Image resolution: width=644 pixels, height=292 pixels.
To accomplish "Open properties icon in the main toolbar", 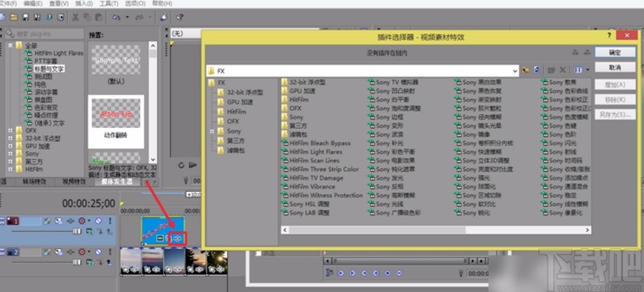I will click(x=61, y=17).
